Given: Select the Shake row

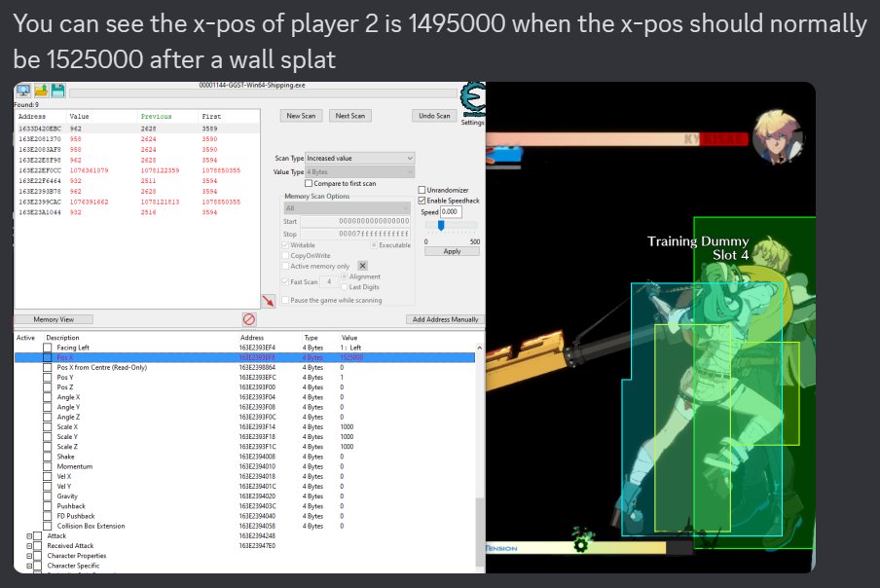Looking at the screenshot, I should tap(244, 457).
